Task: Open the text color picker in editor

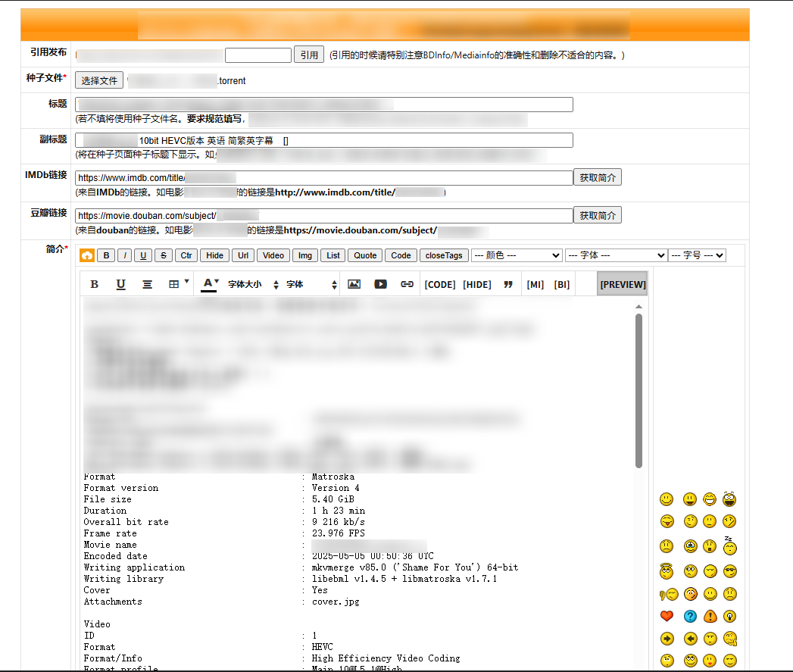Action: pos(210,284)
